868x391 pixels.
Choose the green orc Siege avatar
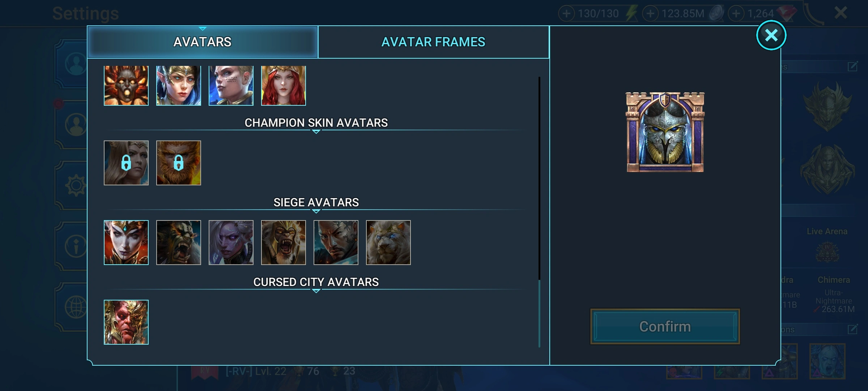coord(179,243)
